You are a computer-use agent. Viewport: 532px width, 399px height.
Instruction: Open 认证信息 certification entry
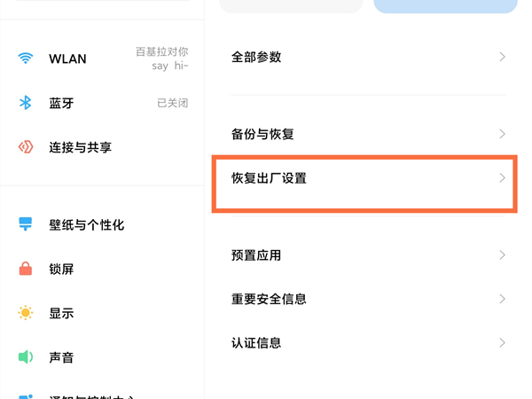(x=256, y=342)
